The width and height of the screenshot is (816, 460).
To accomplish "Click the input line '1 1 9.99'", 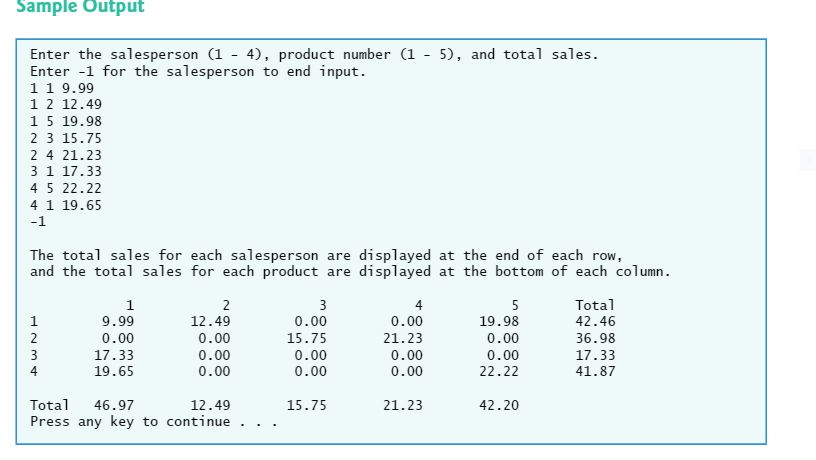I will pos(62,88).
